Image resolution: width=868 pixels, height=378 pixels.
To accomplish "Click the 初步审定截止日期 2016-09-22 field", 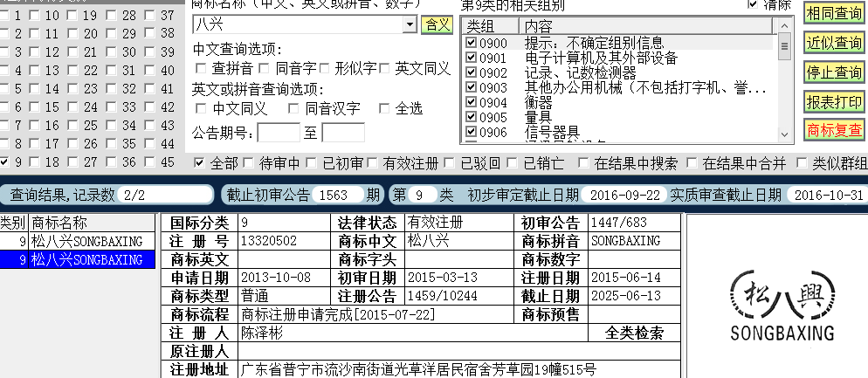I will pos(623,195).
